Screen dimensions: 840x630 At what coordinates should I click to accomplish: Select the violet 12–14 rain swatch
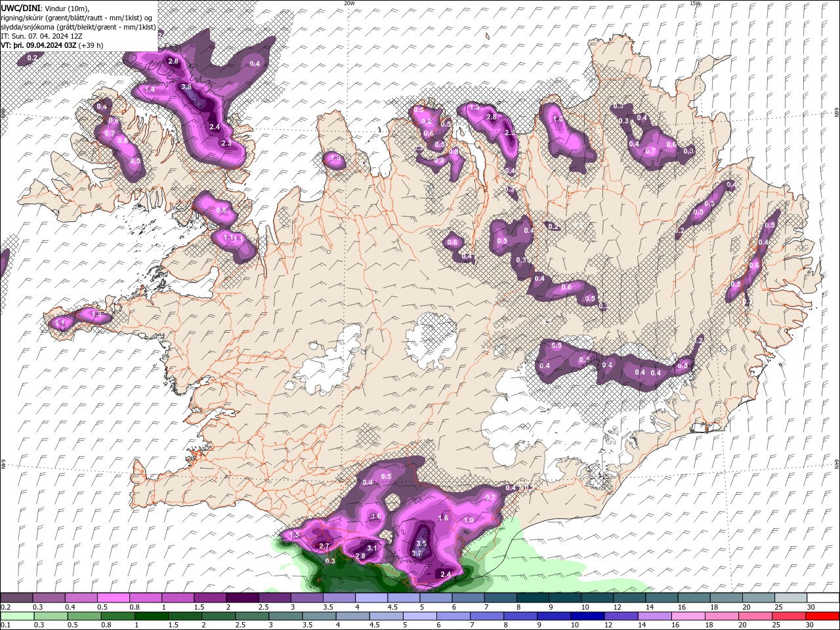[x=622, y=616]
